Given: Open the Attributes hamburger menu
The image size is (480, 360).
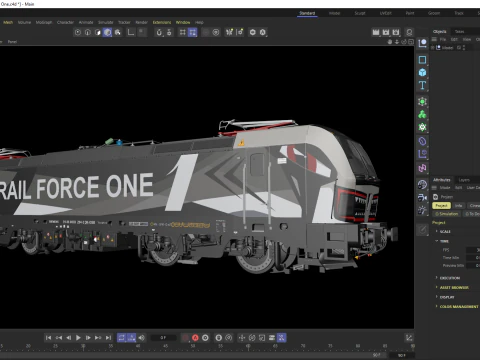Looking at the screenshot, I should click(x=434, y=188).
